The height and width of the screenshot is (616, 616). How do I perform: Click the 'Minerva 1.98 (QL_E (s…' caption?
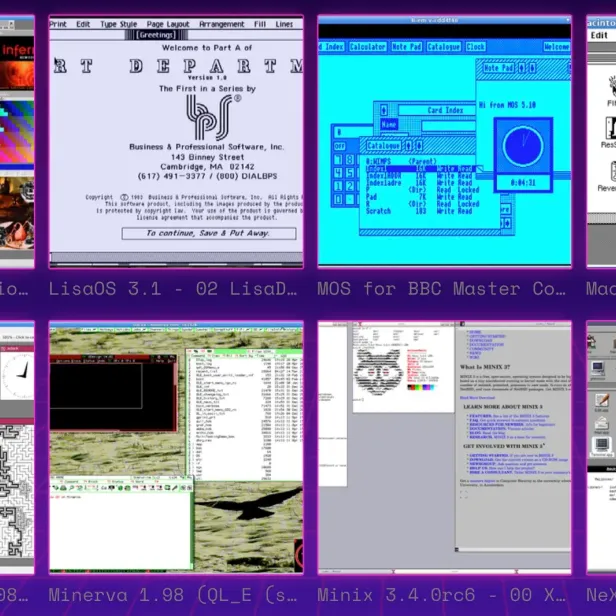[x=173, y=595]
